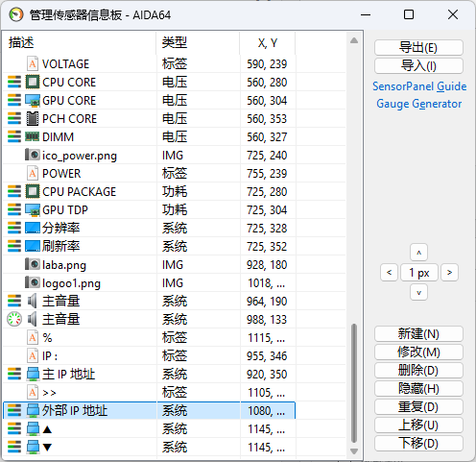This screenshot has width=476, height=462.
Task: Click the memory module icon beside DIMM
Action: (33, 136)
